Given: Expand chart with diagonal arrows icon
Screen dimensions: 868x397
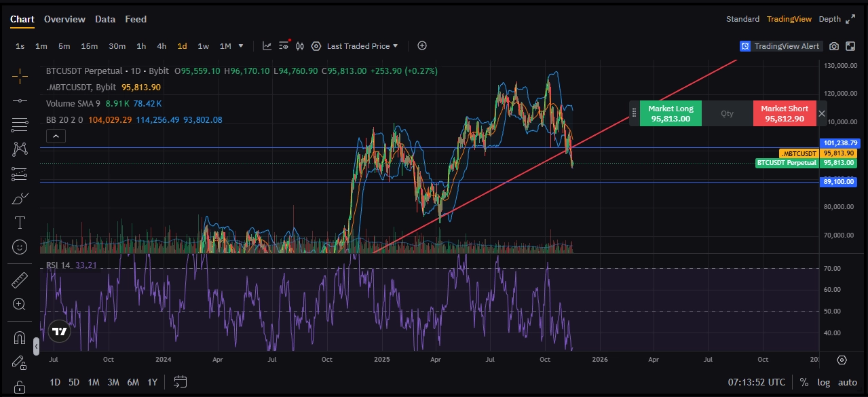Looking at the screenshot, I should coord(851,19).
